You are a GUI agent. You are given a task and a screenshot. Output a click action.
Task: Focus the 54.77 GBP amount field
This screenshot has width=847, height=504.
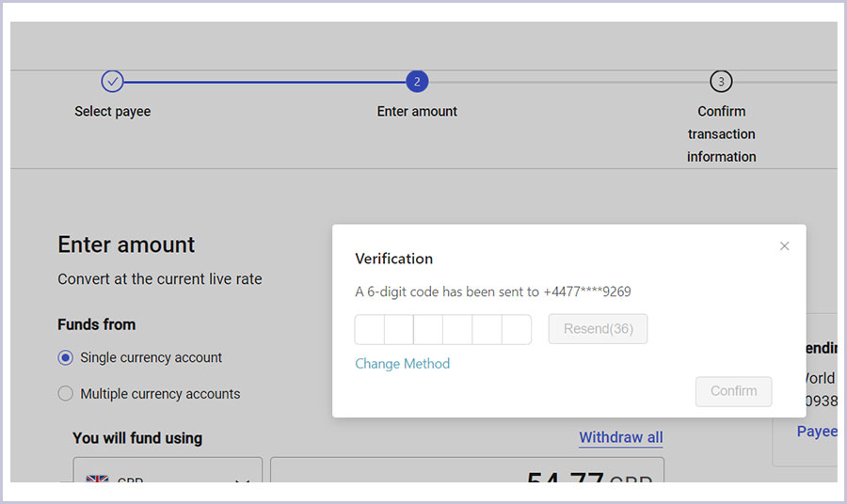[x=467, y=475]
